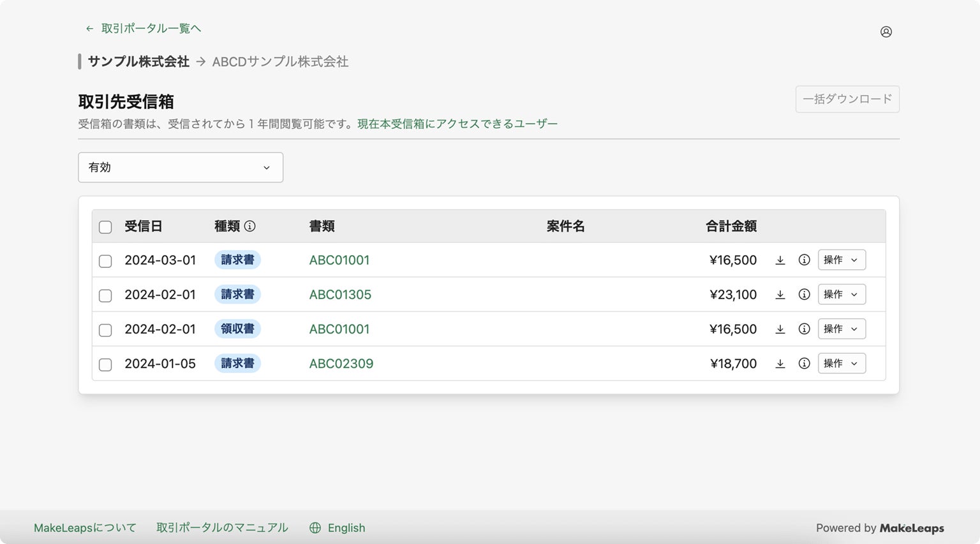
Task: Download the 領収書 ABC01001 document
Action: click(780, 329)
